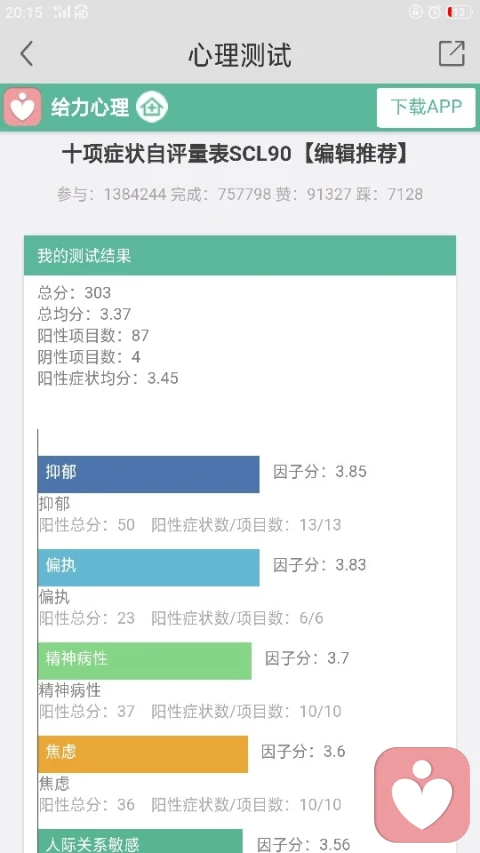
Task: Tap the battery indicator in status bar
Action: pyautogui.click(x=459, y=12)
